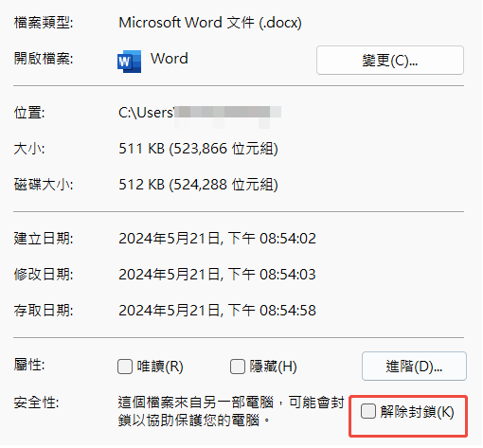The height and width of the screenshot is (448, 483).
Task: Click the disk size value 512 KB (524,288 位元組)
Action: 198,185
